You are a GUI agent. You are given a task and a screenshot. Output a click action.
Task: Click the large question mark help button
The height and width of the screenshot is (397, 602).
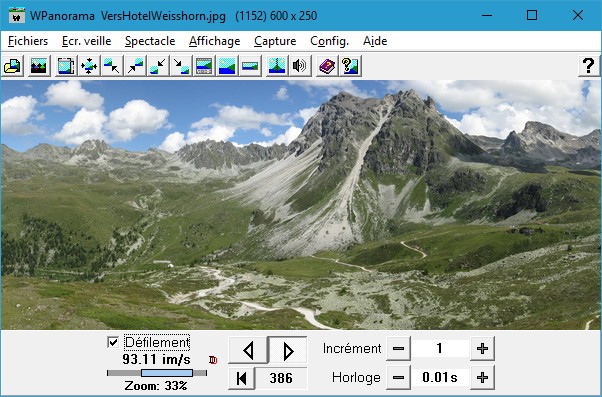coord(589,66)
